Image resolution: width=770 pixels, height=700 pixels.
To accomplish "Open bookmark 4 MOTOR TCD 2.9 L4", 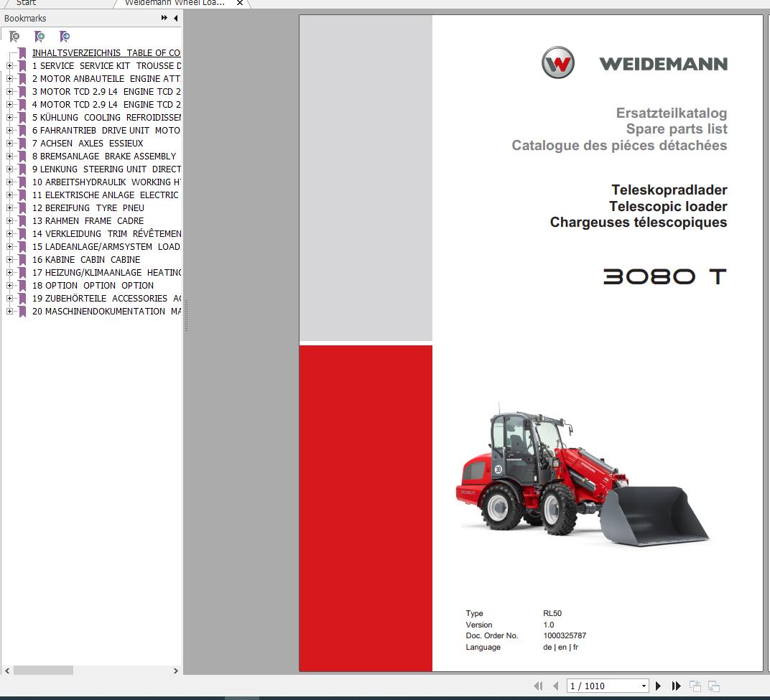I will [x=106, y=105].
